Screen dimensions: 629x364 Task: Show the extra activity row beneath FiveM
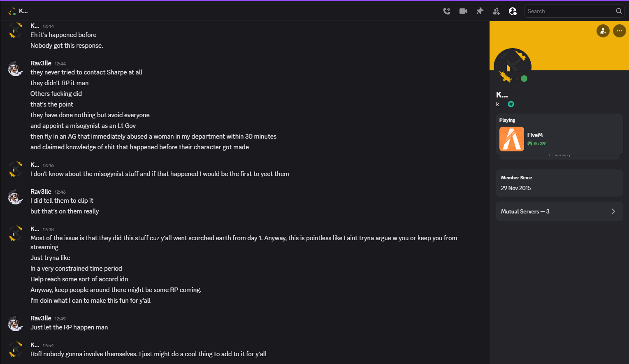[x=559, y=155]
